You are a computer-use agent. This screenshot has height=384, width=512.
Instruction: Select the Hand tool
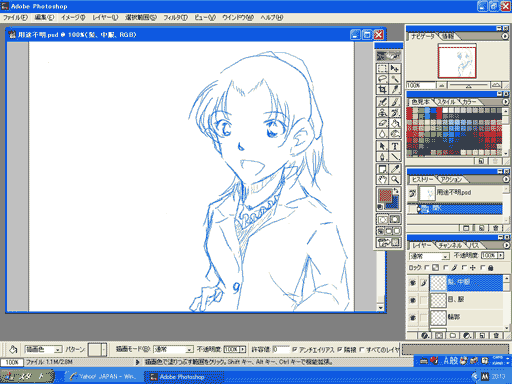click(x=382, y=180)
